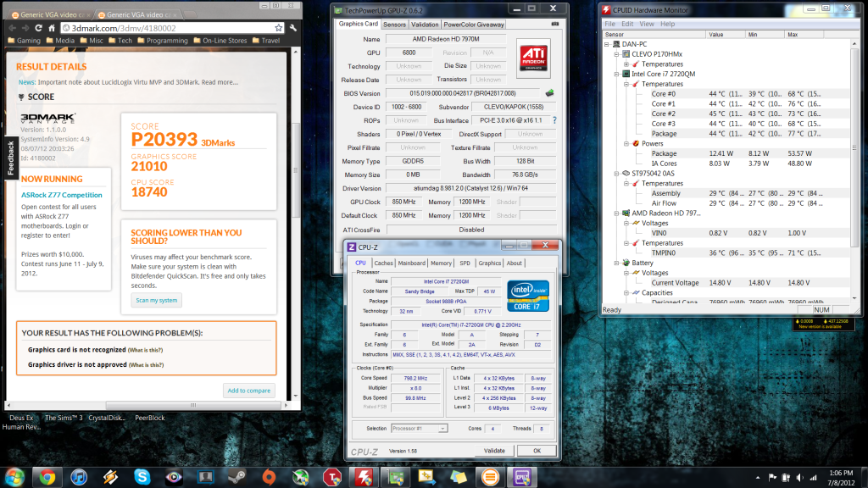Open the Windows Start menu

pos(14,478)
